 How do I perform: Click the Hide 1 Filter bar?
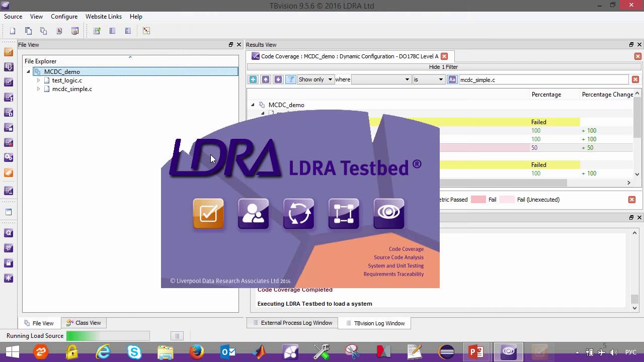pos(443,67)
